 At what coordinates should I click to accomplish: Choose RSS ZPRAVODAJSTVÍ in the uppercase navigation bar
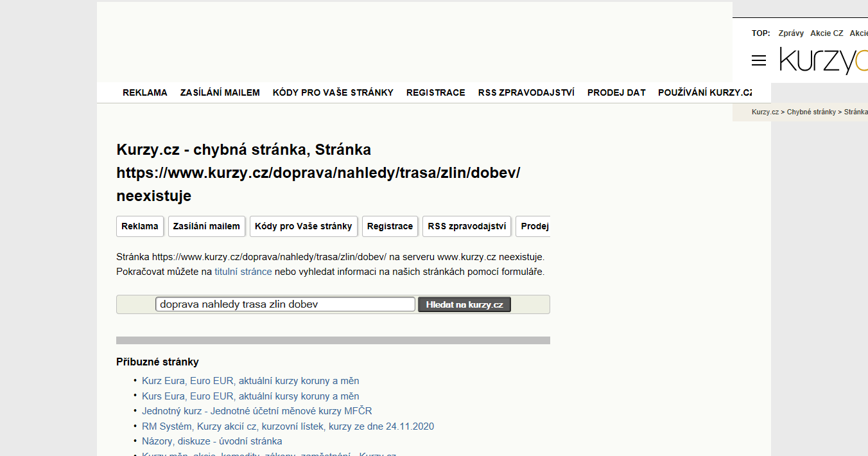[x=526, y=92]
